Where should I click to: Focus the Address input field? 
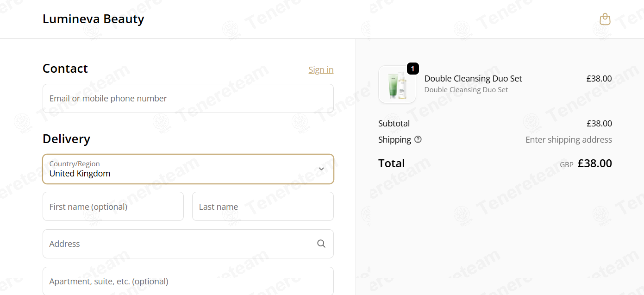pos(188,244)
